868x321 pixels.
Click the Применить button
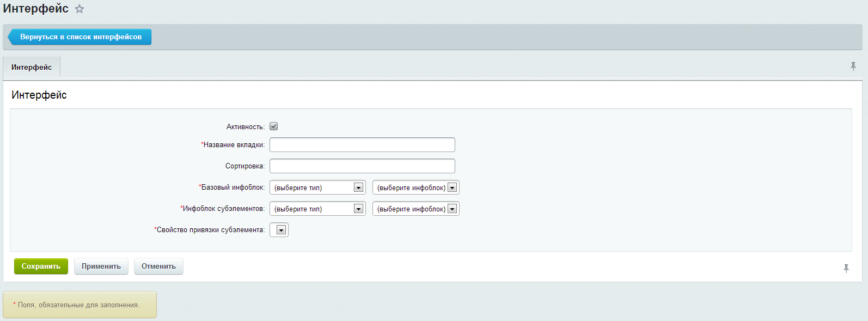(x=101, y=267)
